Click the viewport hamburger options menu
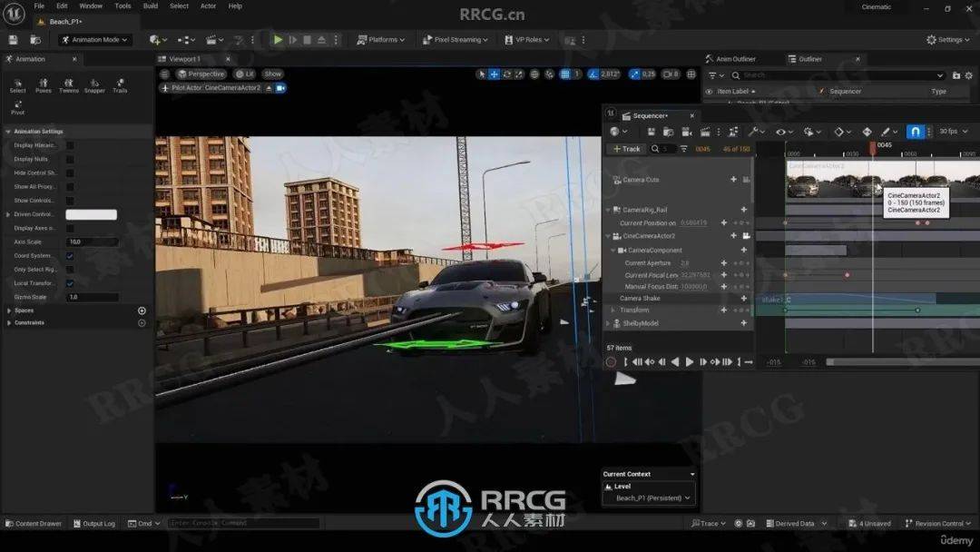This screenshot has width=980, height=552. pos(164,74)
